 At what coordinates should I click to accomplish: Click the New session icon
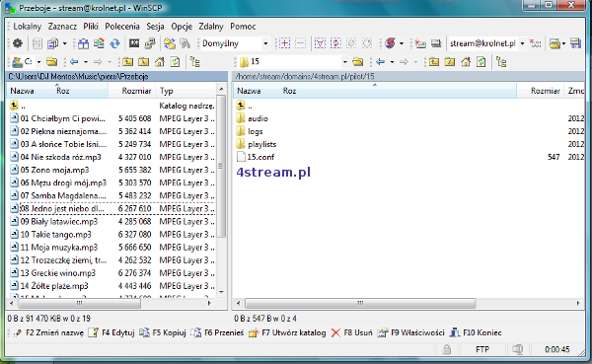point(420,43)
